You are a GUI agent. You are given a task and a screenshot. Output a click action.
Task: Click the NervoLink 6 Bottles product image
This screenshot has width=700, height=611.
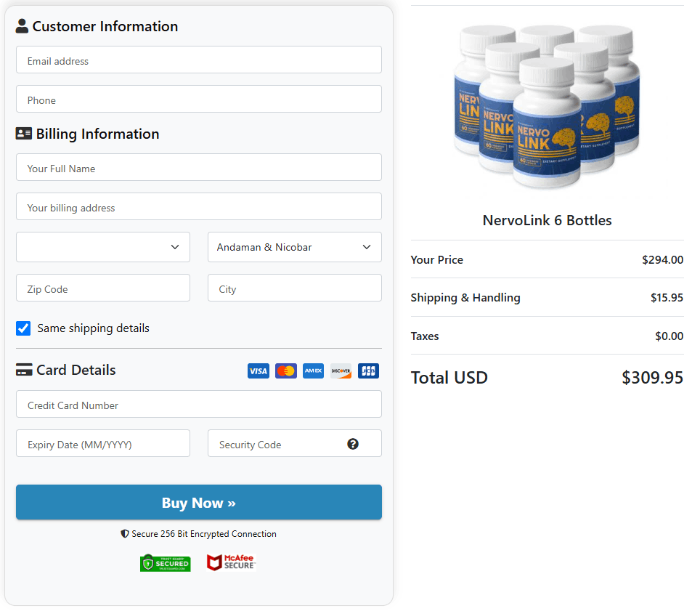pos(547,105)
